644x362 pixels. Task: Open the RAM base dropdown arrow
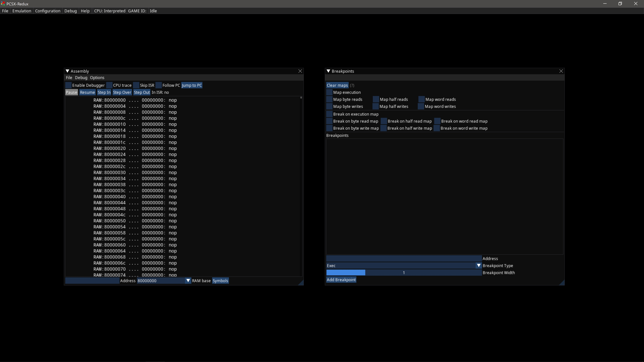[188, 281]
